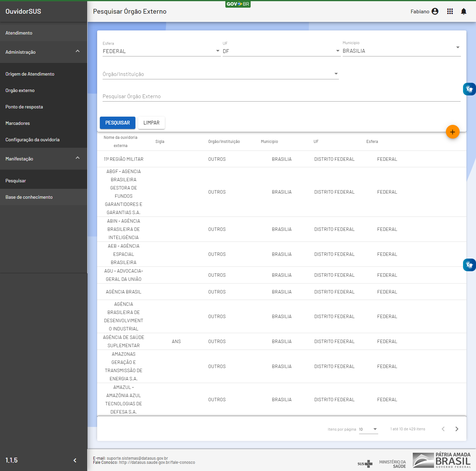
Task: Open Base de conhecimento in the sidebar
Action: (x=29, y=197)
